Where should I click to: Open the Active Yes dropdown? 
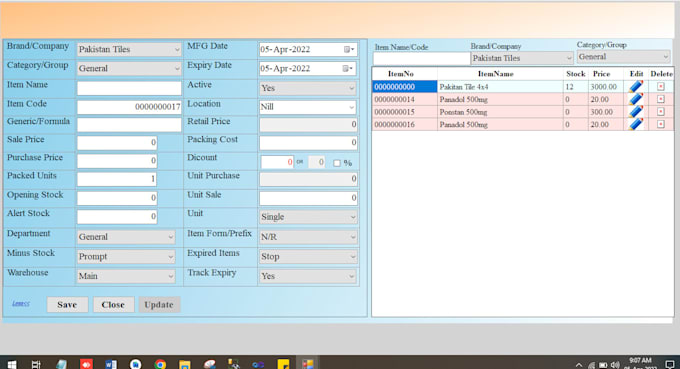coord(308,88)
